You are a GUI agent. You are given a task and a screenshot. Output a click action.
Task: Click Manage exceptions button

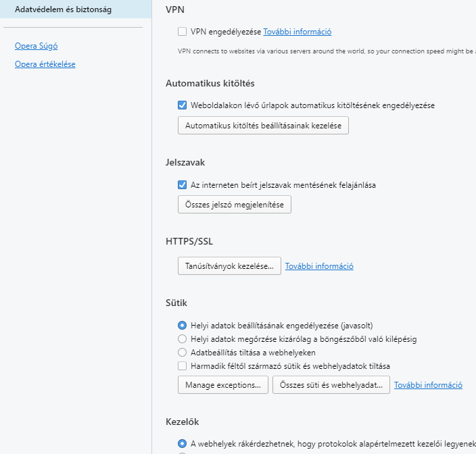click(x=223, y=385)
